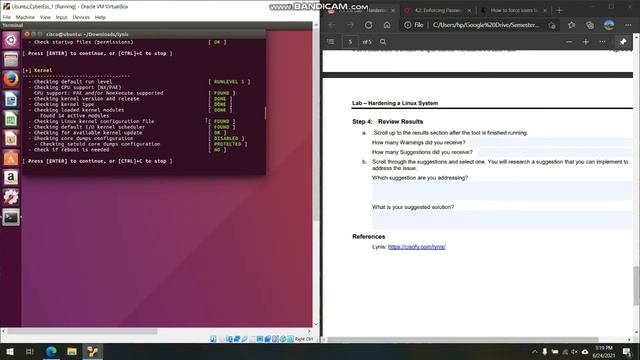Open Edge Favorites star icon
The image size is (640, 360).
pos(571,25)
